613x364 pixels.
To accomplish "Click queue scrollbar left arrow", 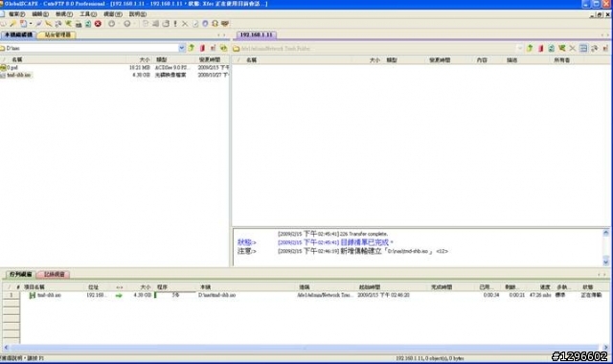I will click(x=6, y=347).
